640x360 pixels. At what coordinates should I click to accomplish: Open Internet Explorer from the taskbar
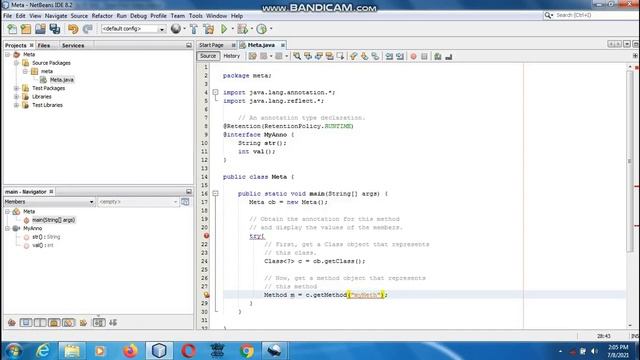pos(42,351)
